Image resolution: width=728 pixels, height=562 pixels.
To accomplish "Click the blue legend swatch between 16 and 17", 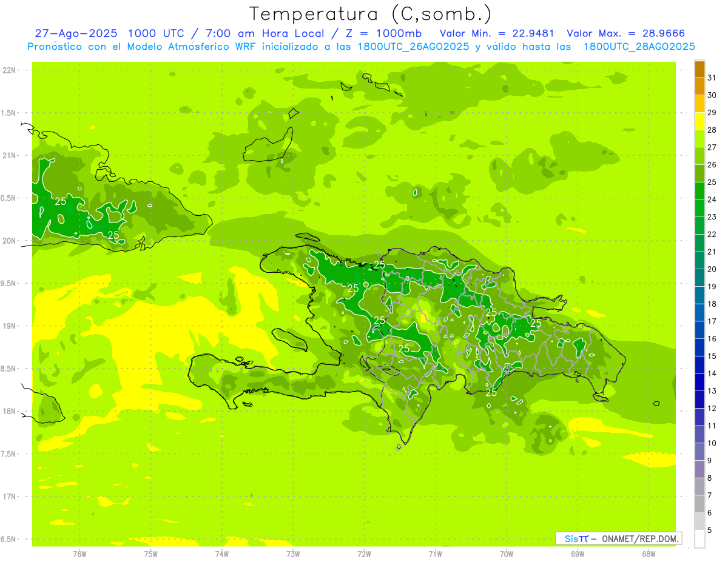I will pos(699,330).
